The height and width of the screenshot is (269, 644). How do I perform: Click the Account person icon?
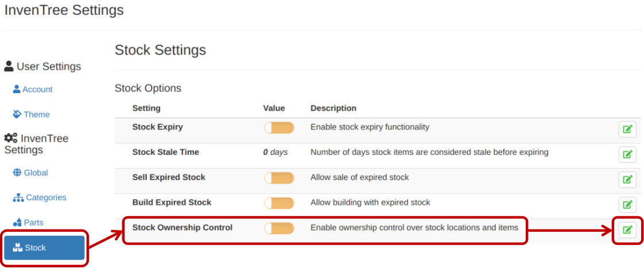coord(17,89)
